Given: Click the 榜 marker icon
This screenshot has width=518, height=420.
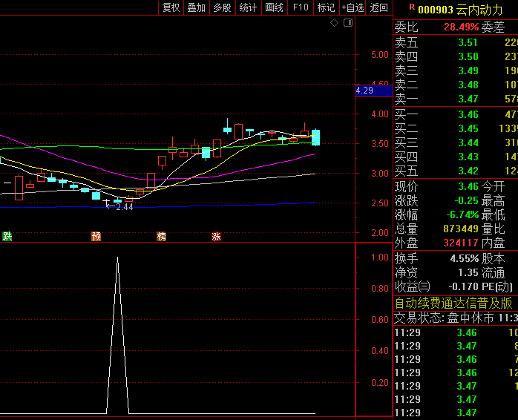Looking at the screenshot, I should (161, 237).
